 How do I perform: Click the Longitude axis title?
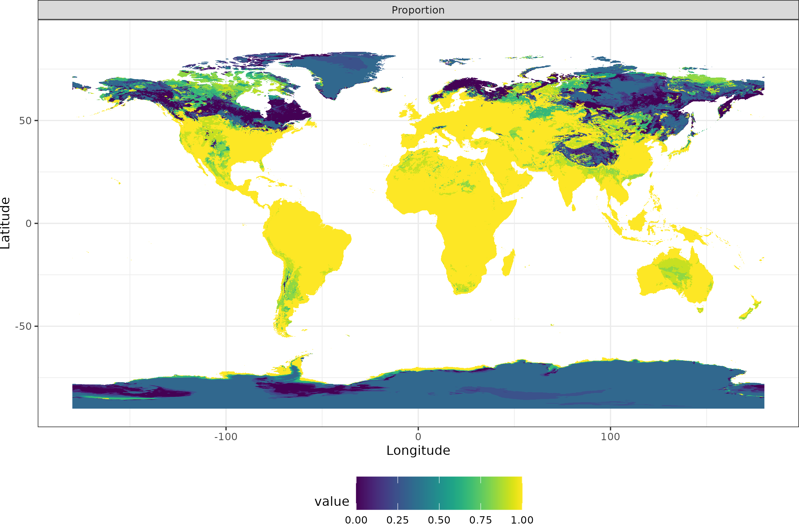point(418,451)
